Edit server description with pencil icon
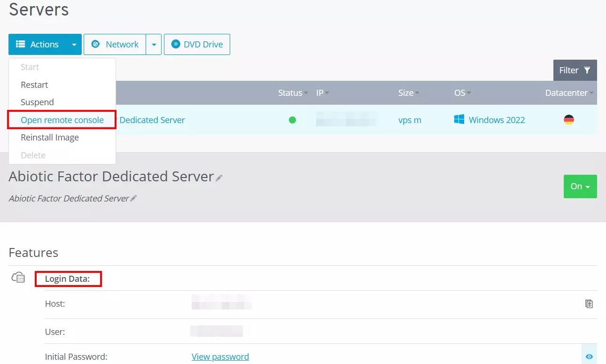The height and width of the screenshot is (364, 606). pyautogui.click(x=133, y=199)
